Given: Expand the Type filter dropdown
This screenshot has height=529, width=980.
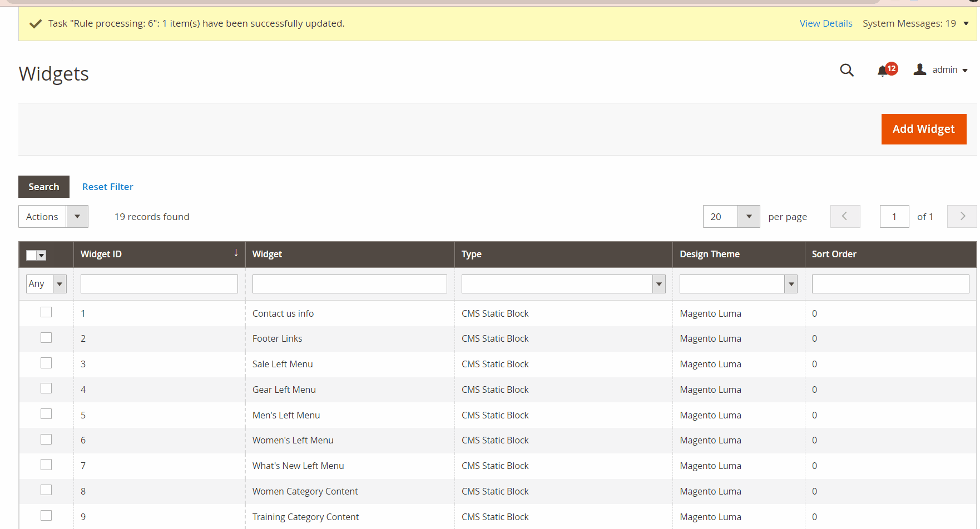Looking at the screenshot, I should coord(659,284).
